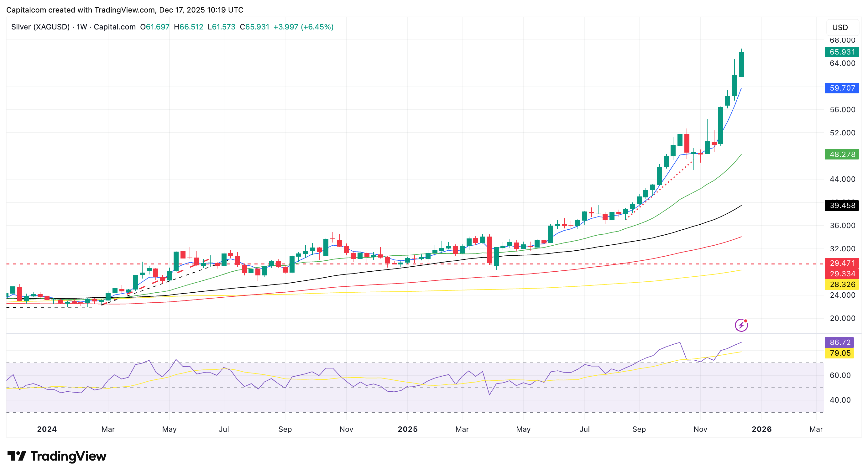Screen dimensions: 868x475
Task: Click the 2024 year marker on time axis
Action: pyautogui.click(x=47, y=429)
